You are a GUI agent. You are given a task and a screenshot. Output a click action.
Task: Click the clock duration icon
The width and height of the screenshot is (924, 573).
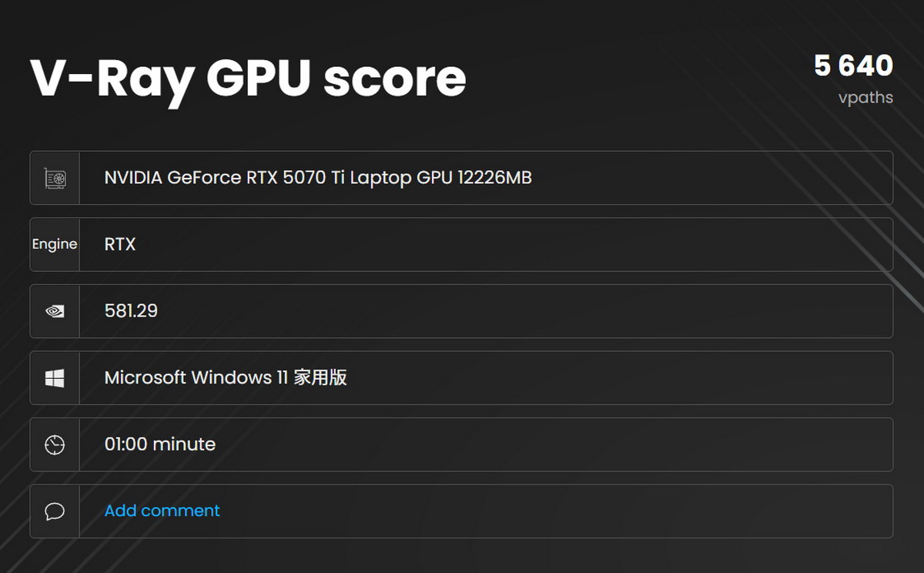(x=55, y=444)
